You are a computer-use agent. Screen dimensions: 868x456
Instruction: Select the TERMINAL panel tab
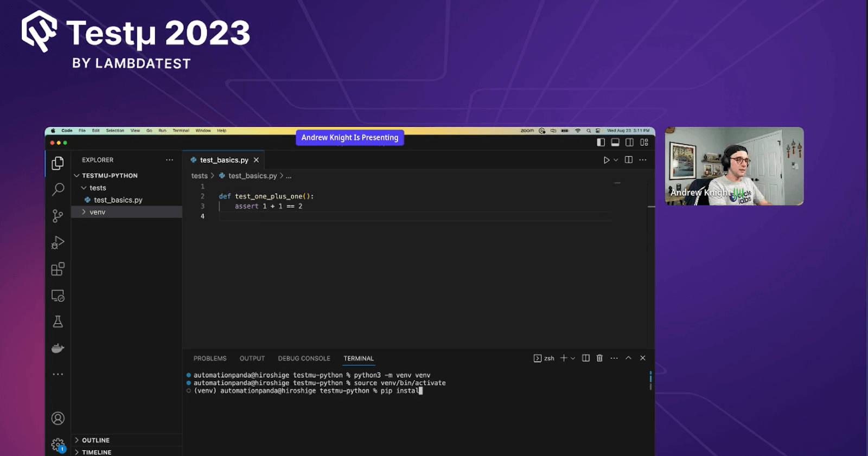pyautogui.click(x=359, y=358)
